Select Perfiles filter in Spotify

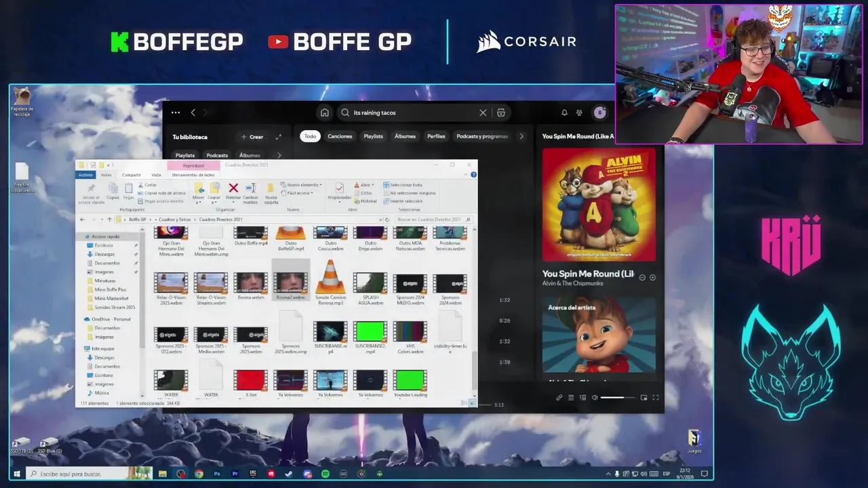pyautogui.click(x=436, y=136)
